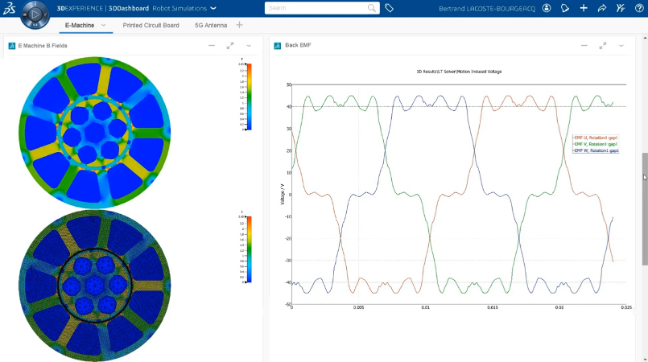Click the lower meshed motor image
Screen dimensions: 648x362
95,286
